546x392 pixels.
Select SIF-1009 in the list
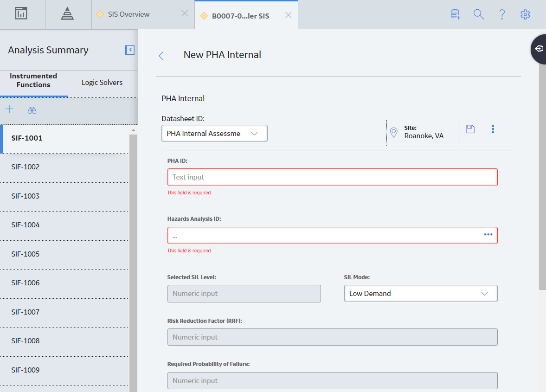tap(64, 370)
